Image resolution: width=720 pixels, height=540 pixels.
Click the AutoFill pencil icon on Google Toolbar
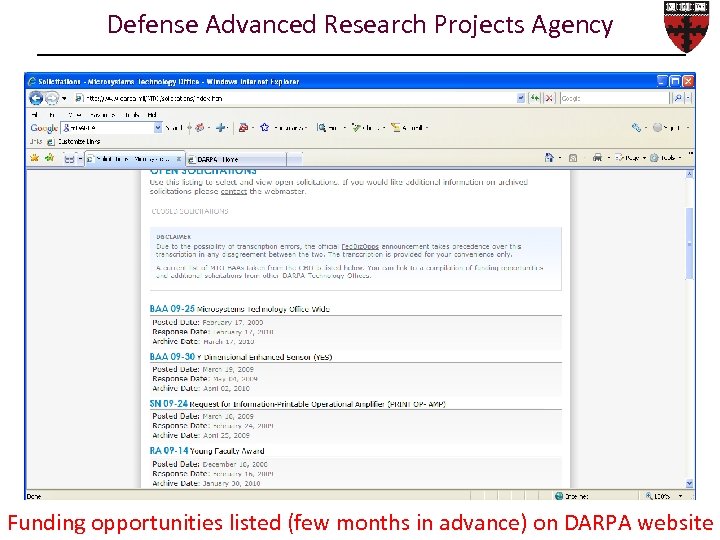coord(395,128)
